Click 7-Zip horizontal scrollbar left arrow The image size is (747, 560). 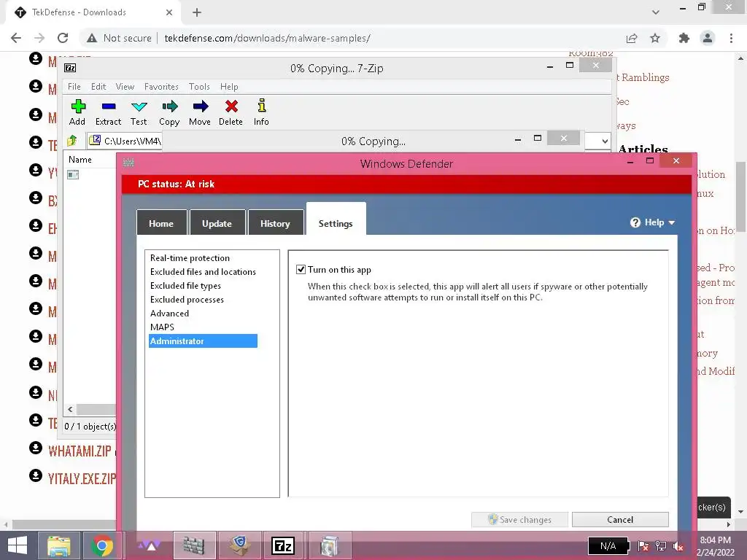70,409
